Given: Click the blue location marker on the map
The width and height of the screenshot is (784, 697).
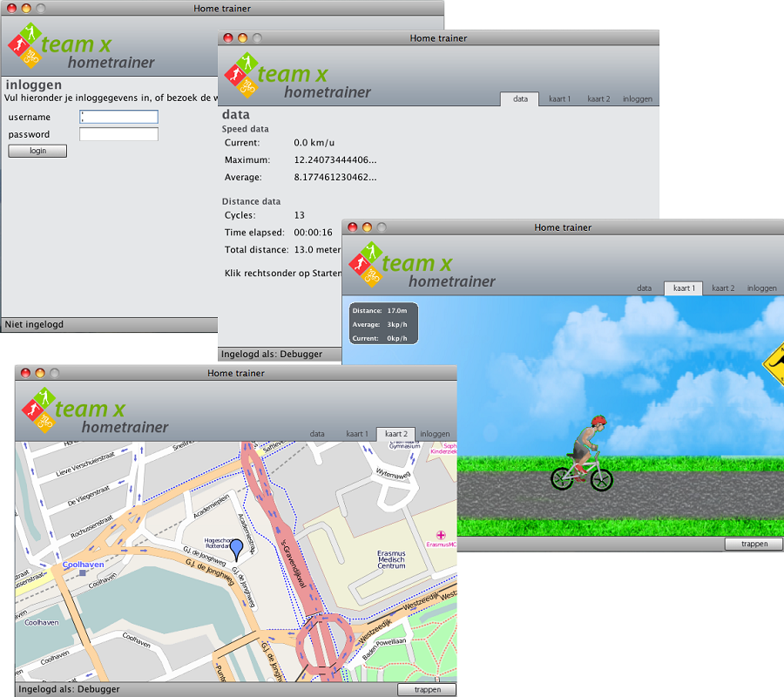Looking at the screenshot, I should coord(236,550).
